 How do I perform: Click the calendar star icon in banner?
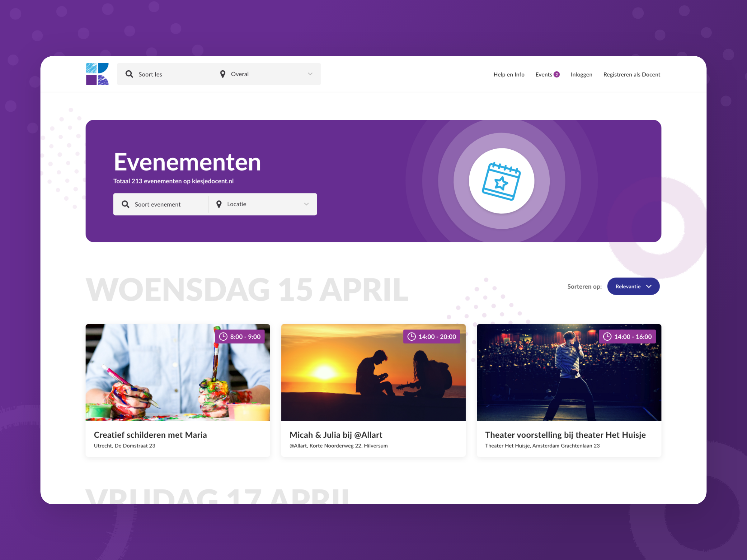[x=501, y=181]
